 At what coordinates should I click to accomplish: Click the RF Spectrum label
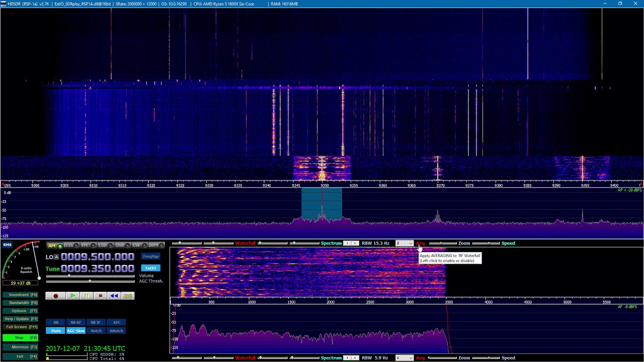[x=331, y=243]
